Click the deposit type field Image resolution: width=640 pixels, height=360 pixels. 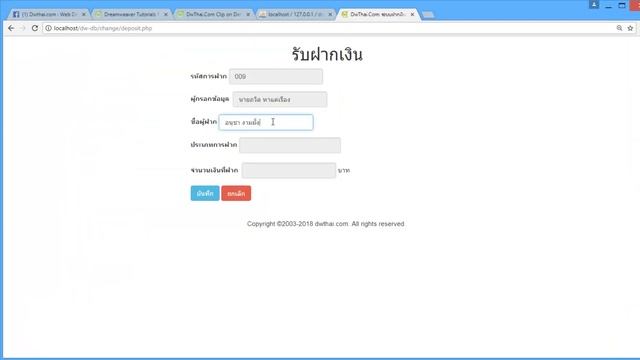pyautogui.click(x=290, y=145)
